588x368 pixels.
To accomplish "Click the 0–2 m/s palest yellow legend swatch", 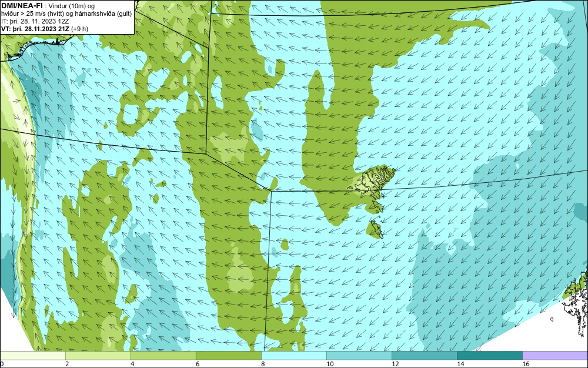I will tap(32, 355).
